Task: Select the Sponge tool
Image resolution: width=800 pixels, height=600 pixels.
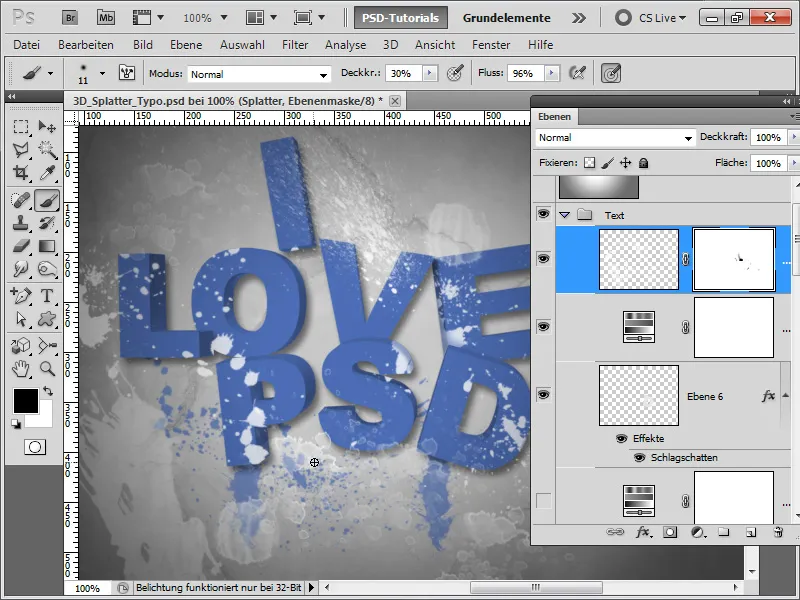Action: click(x=47, y=269)
